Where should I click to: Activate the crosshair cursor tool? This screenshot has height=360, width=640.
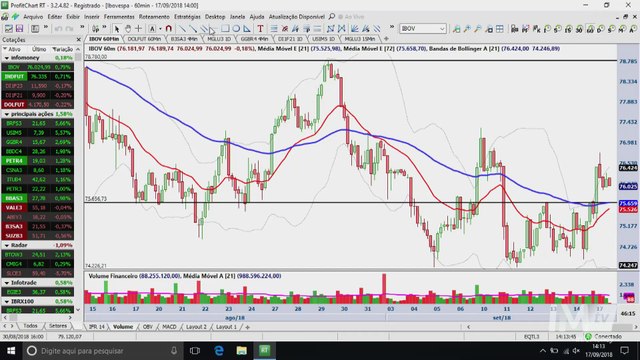click(139, 29)
